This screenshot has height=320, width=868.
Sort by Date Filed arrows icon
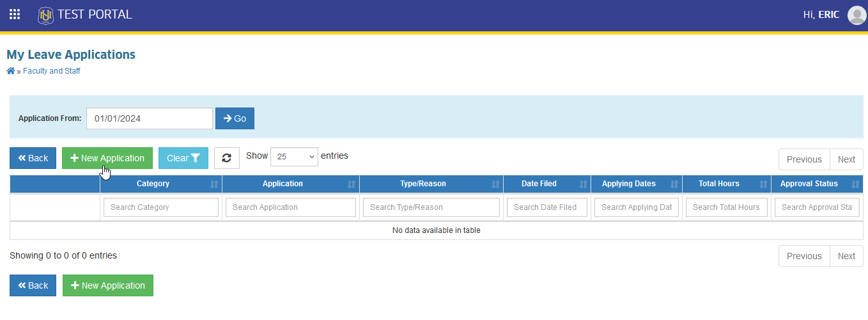tap(583, 184)
